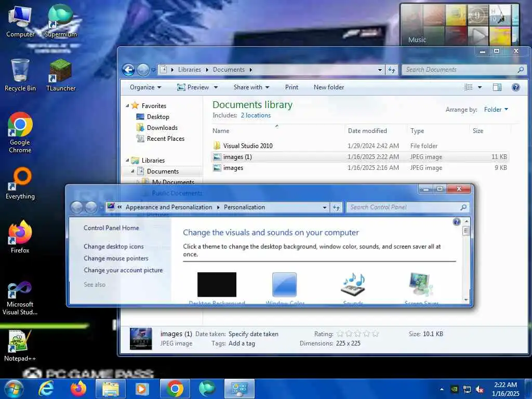
Task: Switch to Control Panel taskbar button
Action: [x=239, y=389]
